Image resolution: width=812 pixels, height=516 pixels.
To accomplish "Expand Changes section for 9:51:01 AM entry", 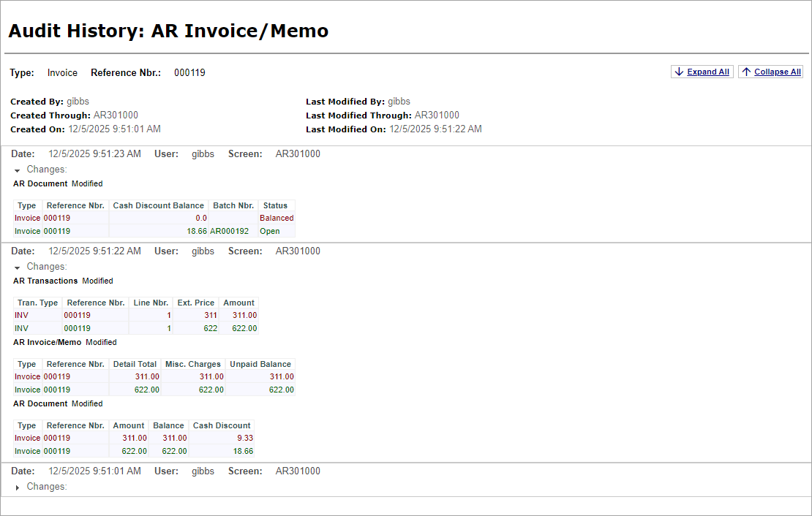I will click(18, 487).
